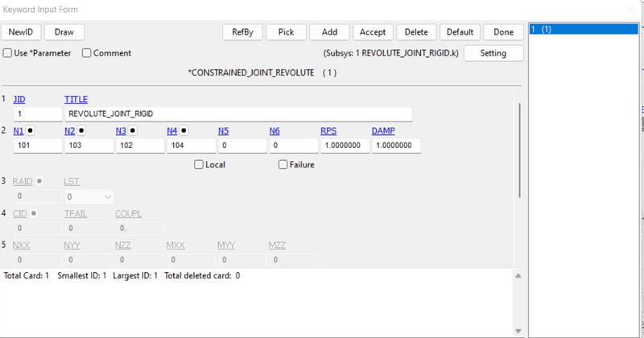644x338 pixels.
Task: Open the N4 field link
Action: pyautogui.click(x=172, y=131)
